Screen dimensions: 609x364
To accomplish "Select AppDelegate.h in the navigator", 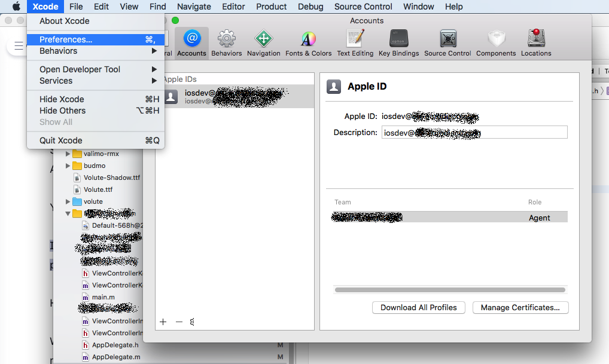I will tap(115, 345).
